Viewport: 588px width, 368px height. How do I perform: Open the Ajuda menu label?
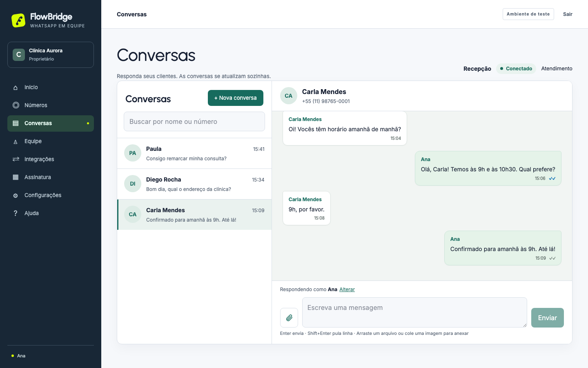[x=31, y=213]
